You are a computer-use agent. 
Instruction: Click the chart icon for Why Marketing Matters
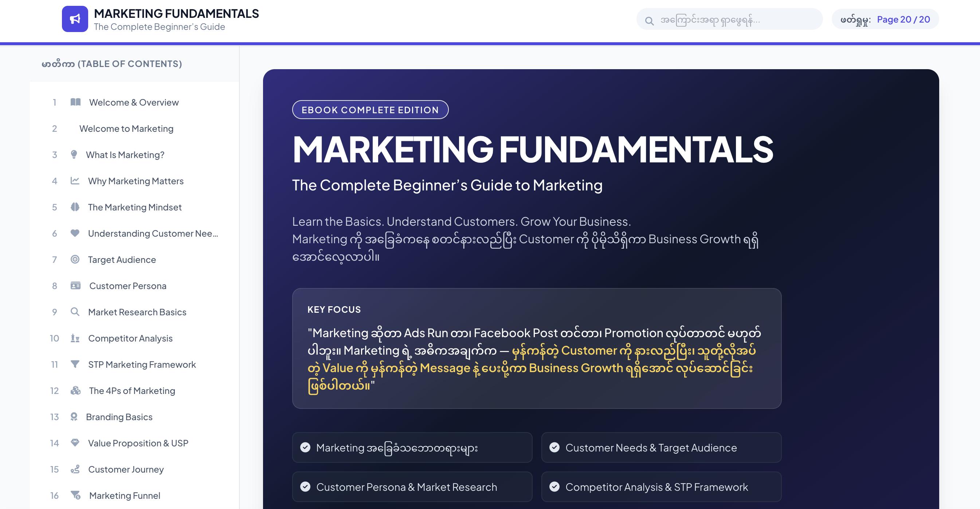(x=75, y=181)
